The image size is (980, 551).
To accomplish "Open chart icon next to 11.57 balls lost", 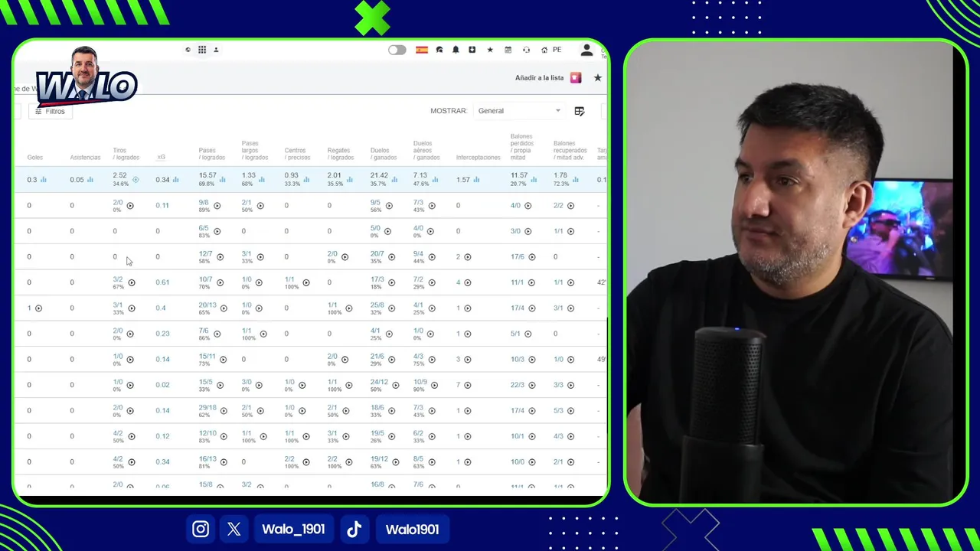I will tap(534, 180).
